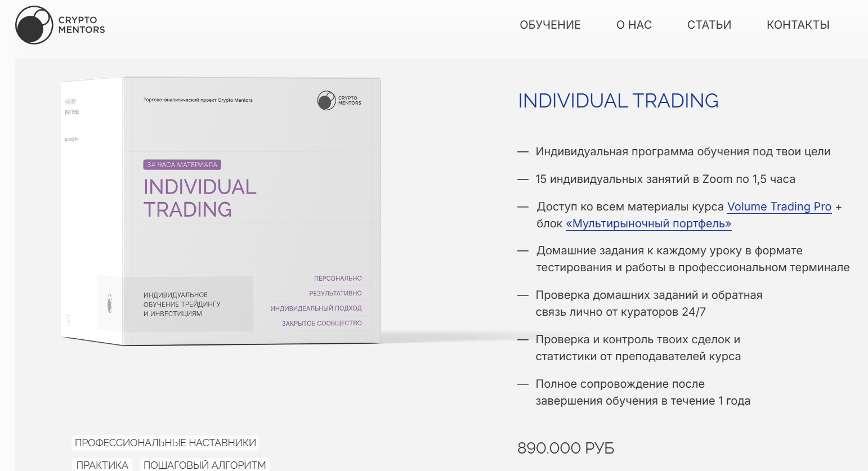Viewport: 868px width, 471px height.
Task: Select the ПРАКТИКА tag
Action: coord(102,465)
